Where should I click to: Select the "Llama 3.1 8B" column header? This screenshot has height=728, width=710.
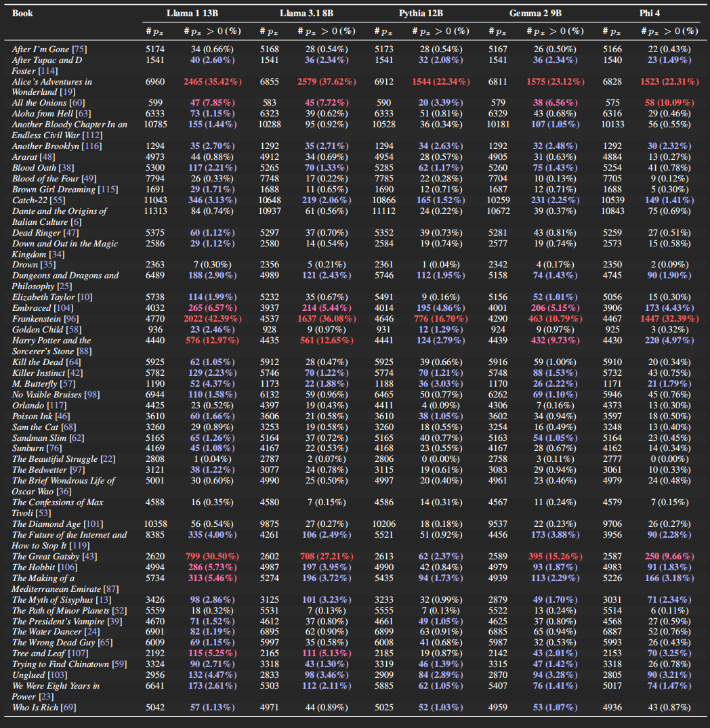[306, 14]
